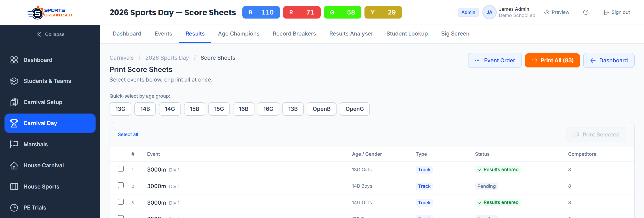This screenshot has width=644, height=218.
Task: Click the Dashboard grid icon in sidebar
Action: pos(14,60)
